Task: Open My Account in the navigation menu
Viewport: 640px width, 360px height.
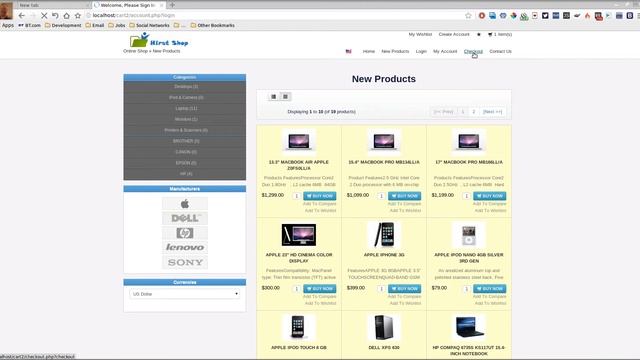Action: 445,51
